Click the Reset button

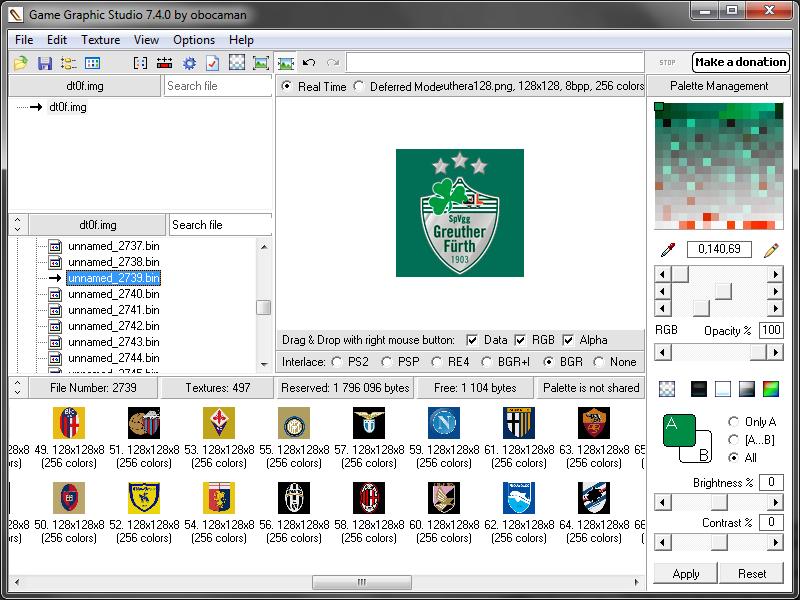(x=752, y=573)
